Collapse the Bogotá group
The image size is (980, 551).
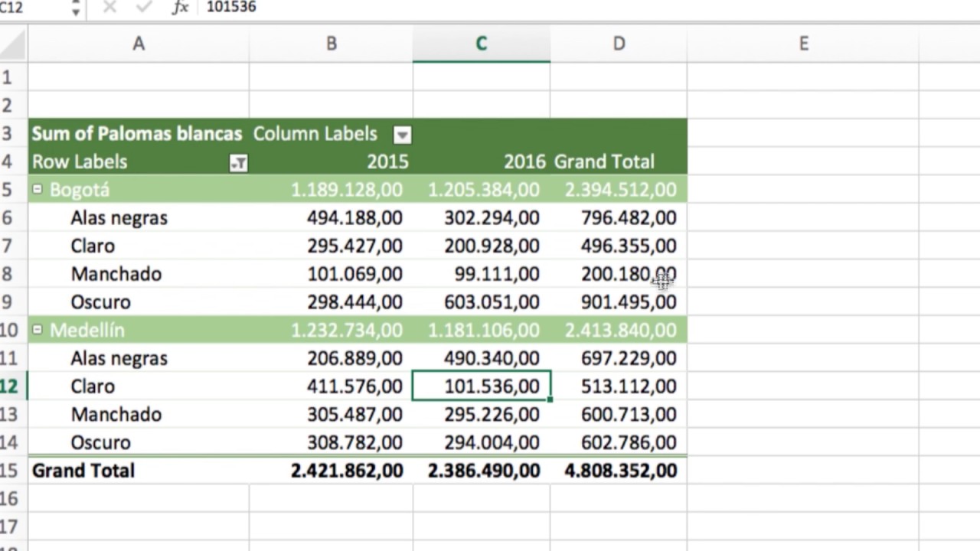point(38,190)
